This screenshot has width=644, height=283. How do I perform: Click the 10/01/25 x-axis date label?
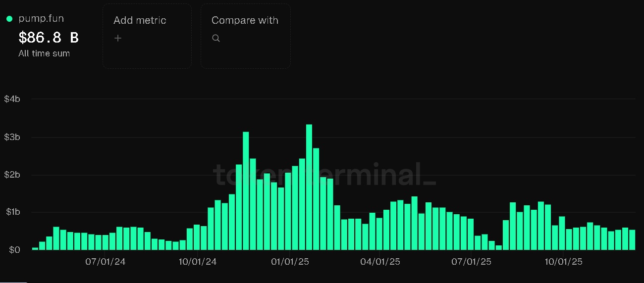click(x=563, y=261)
